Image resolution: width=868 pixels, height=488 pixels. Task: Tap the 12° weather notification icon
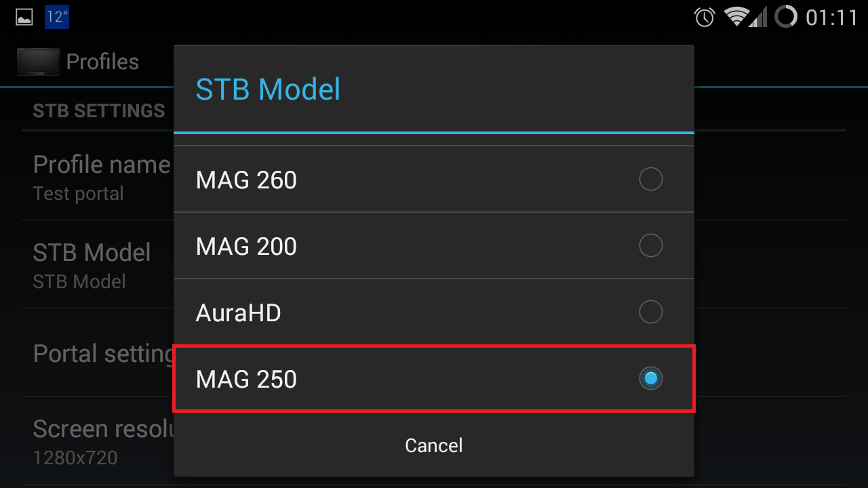tap(57, 17)
